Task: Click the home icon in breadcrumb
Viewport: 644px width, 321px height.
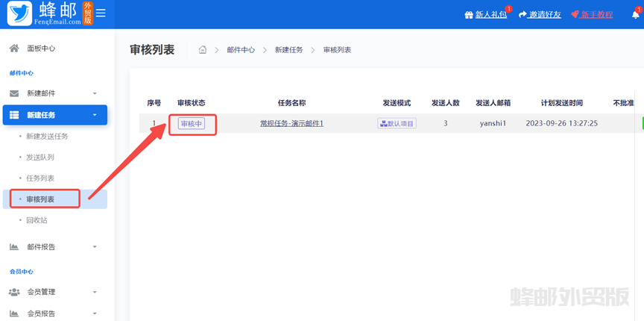Action: pyautogui.click(x=202, y=50)
